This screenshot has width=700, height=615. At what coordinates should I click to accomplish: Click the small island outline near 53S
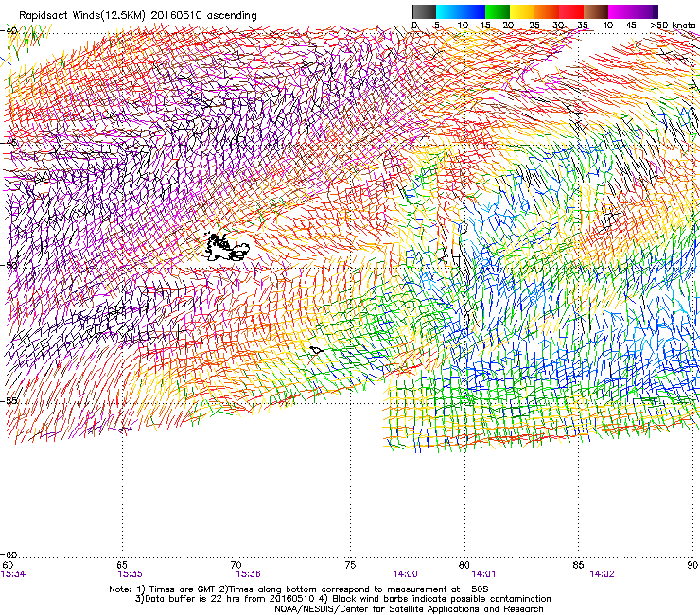[x=317, y=350]
